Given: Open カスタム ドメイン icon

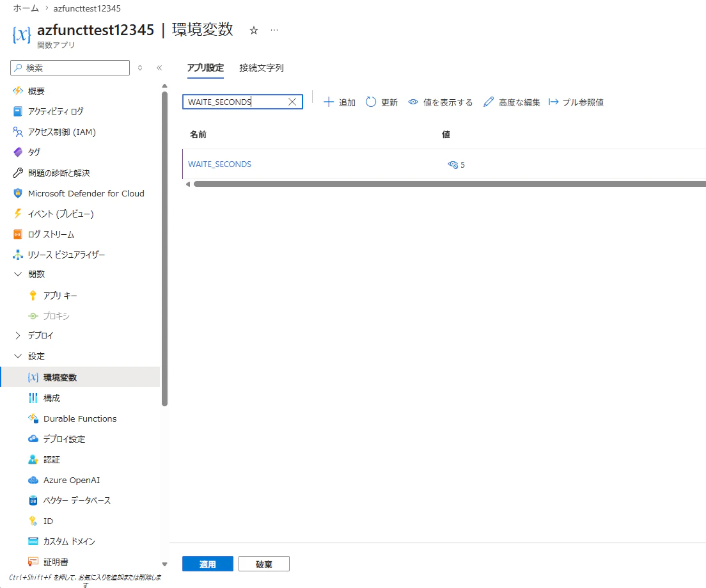Looking at the screenshot, I should (x=33, y=541).
